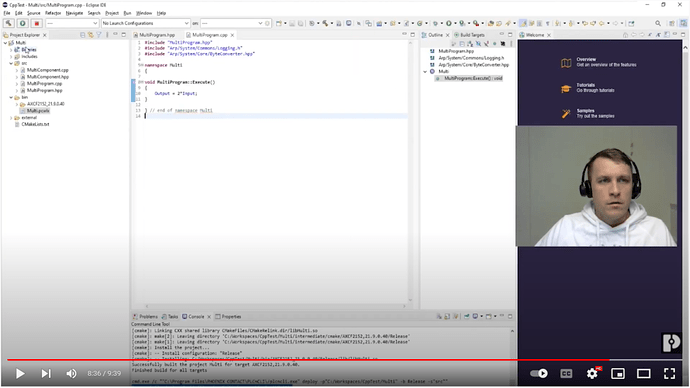Viewport: 690px width, 388px height.
Task: Click Collapse All in Project Explorer toolbar
Action: 82,35
